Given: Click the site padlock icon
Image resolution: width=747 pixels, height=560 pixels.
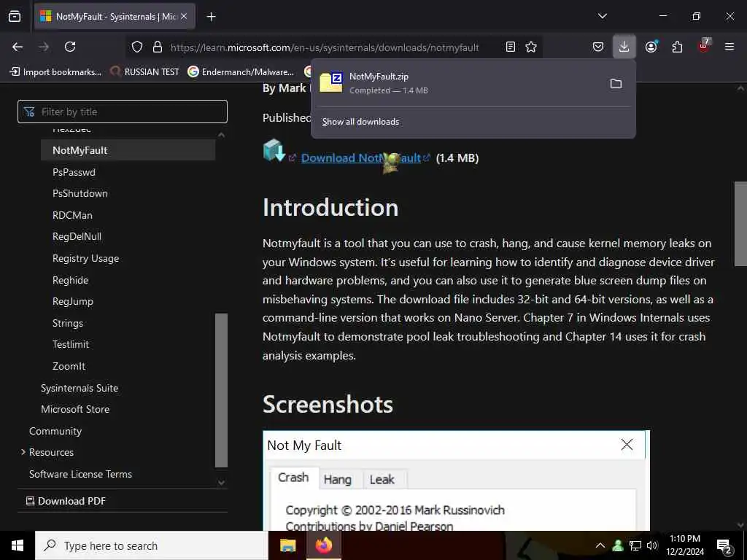Looking at the screenshot, I should (158, 47).
